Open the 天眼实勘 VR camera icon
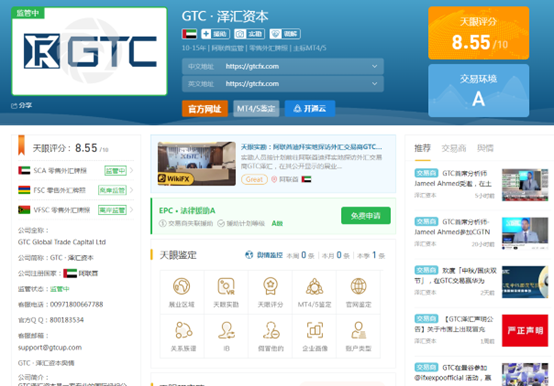The image size is (554, 386). point(226,286)
